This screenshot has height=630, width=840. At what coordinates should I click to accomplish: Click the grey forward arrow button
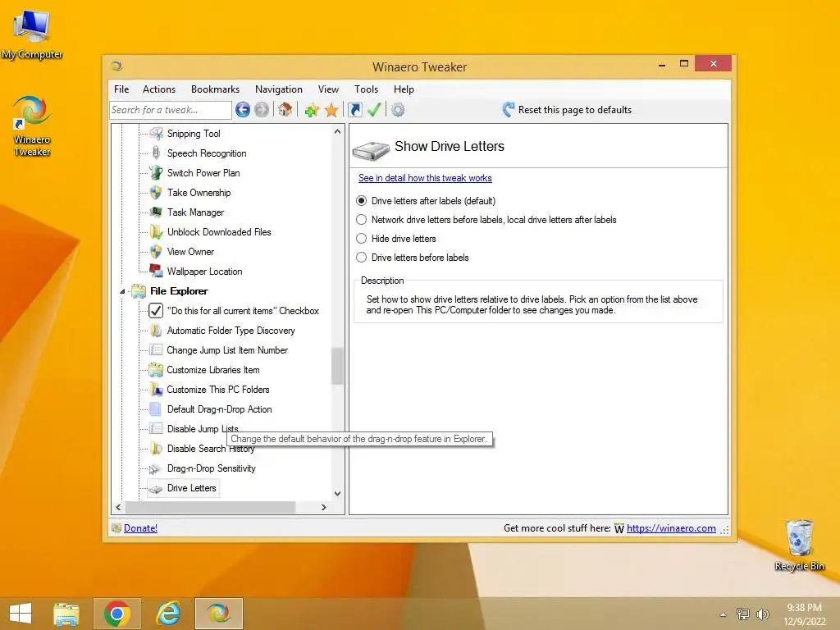click(262, 110)
